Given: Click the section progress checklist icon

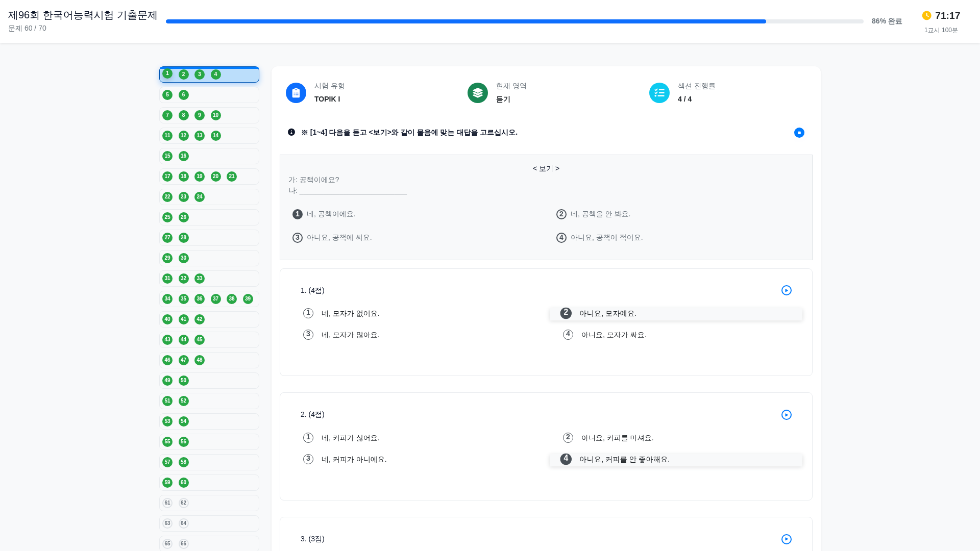Looking at the screenshot, I should (x=659, y=93).
